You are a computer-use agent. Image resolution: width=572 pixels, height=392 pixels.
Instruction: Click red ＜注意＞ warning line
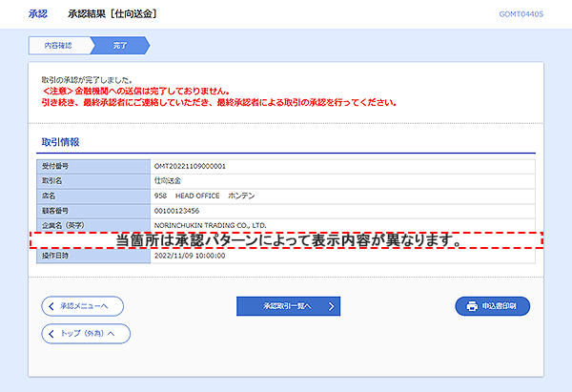135,91
